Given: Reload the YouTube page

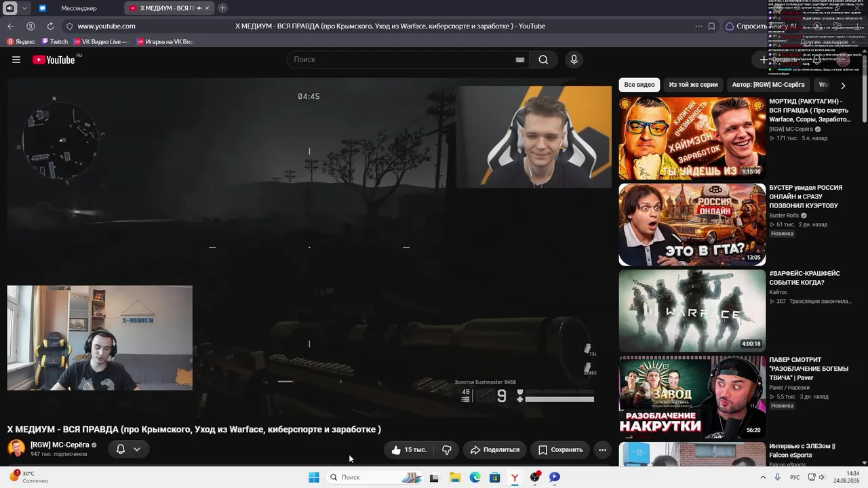Looking at the screenshot, I should [x=50, y=26].
